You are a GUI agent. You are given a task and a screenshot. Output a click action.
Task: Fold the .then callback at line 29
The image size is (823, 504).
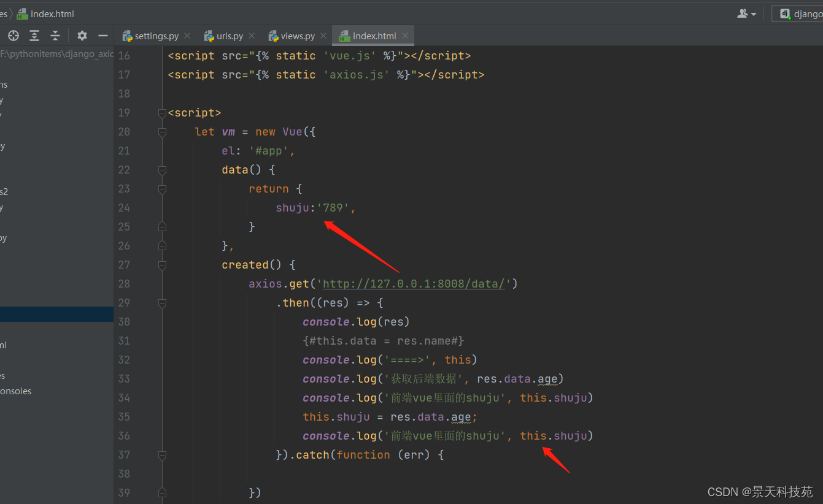pos(162,303)
